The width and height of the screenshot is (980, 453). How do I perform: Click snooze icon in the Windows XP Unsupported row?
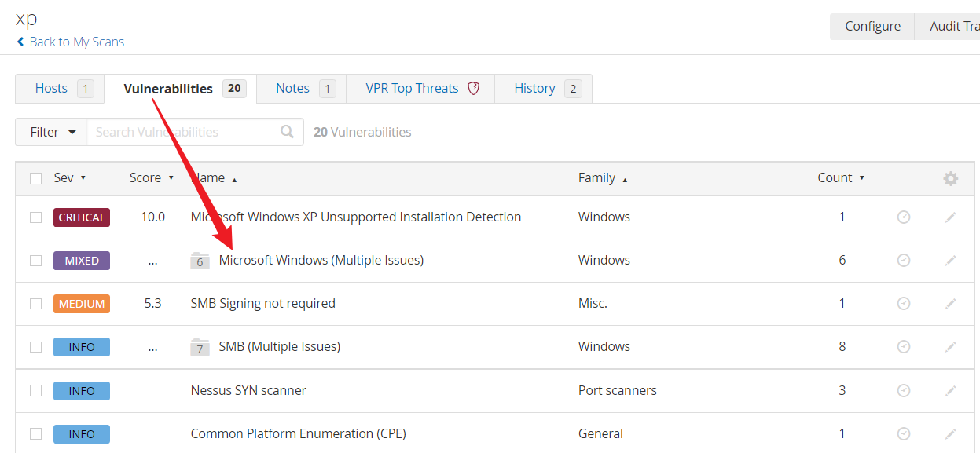904,217
